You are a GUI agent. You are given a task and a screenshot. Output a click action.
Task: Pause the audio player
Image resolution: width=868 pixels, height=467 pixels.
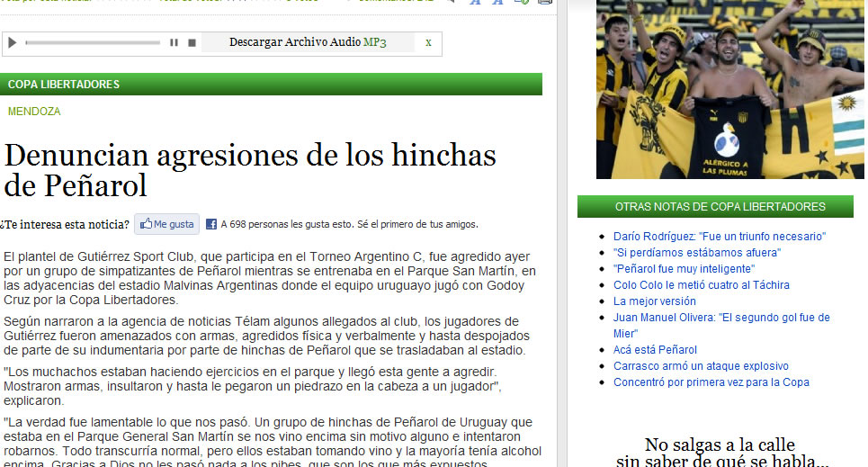click(174, 42)
